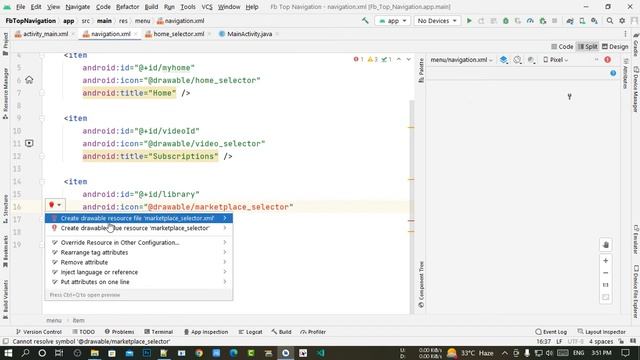Click the home gutter icon on line 6
The height and width of the screenshot is (360, 640).
[x=29, y=80]
